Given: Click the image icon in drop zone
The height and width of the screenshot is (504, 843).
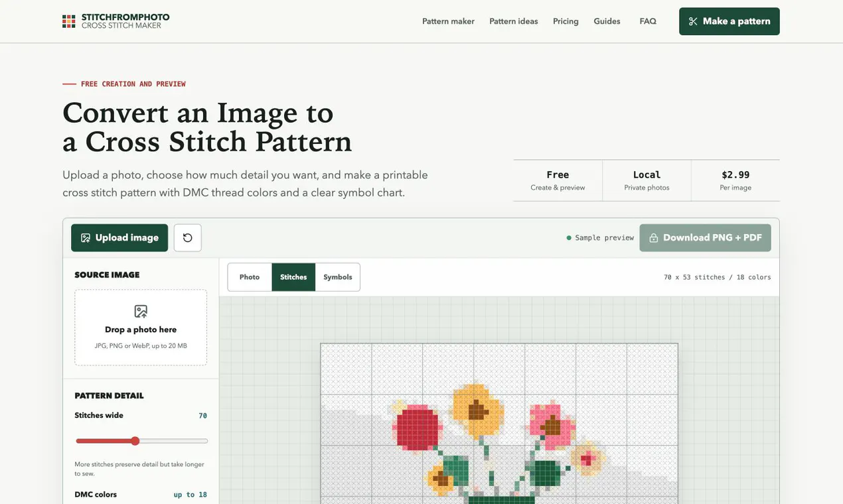Looking at the screenshot, I should point(141,311).
